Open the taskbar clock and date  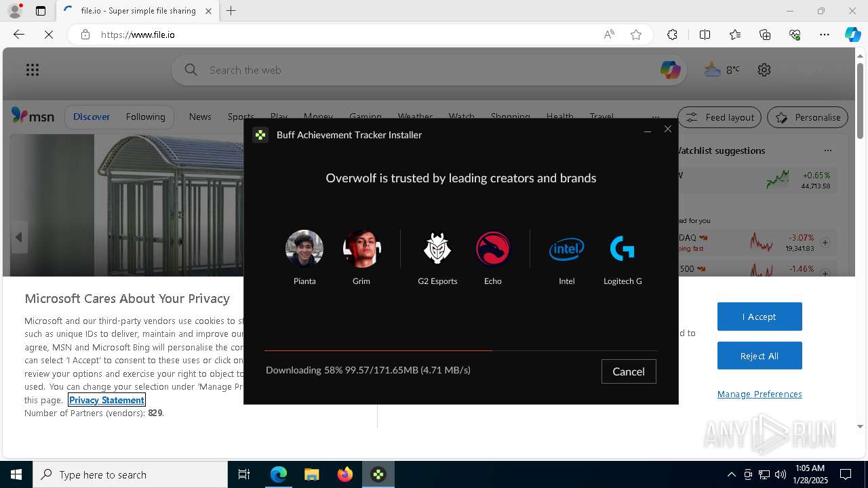click(810, 474)
